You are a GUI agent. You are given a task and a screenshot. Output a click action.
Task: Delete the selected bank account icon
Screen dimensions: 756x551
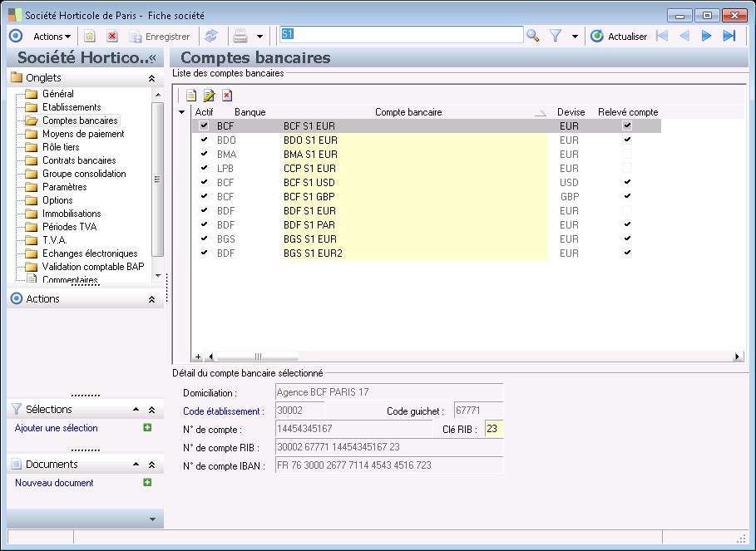coord(227,96)
